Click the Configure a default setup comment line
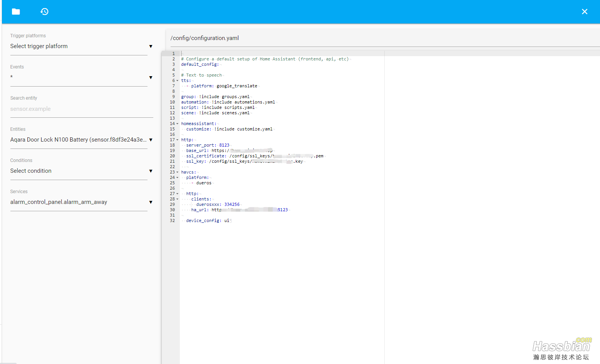 tap(265, 59)
